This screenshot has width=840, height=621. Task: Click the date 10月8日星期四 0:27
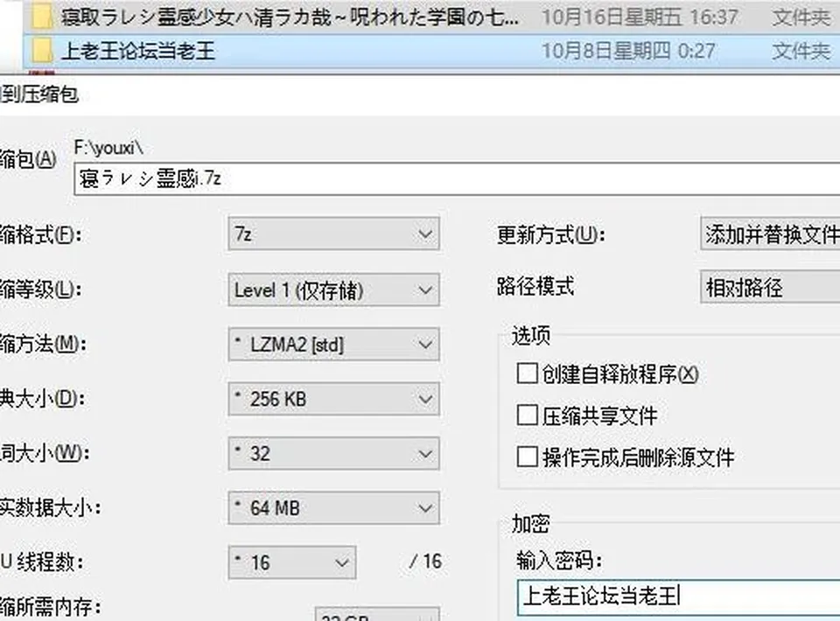tap(628, 52)
